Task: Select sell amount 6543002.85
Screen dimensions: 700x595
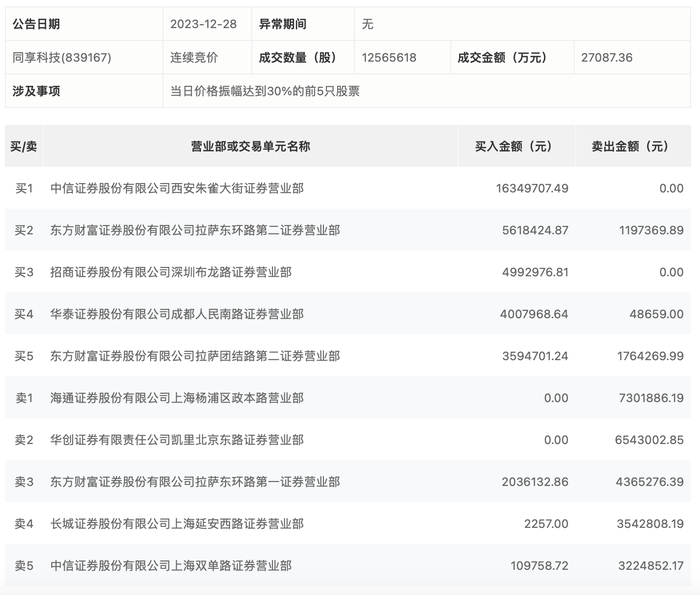Action: pyautogui.click(x=649, y=440)
